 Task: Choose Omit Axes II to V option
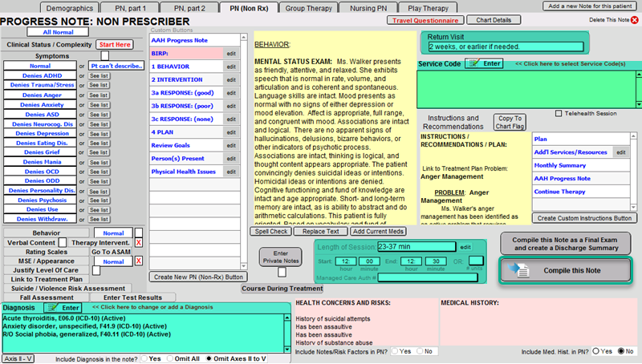click(x=209, y=358)
